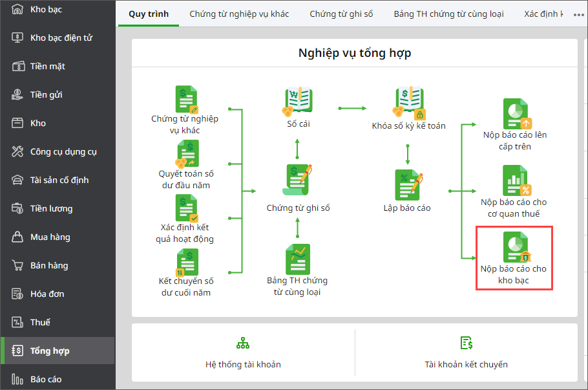Click Xác định kết quả hoạt động icon
The image size is (588, 390).
187,208
